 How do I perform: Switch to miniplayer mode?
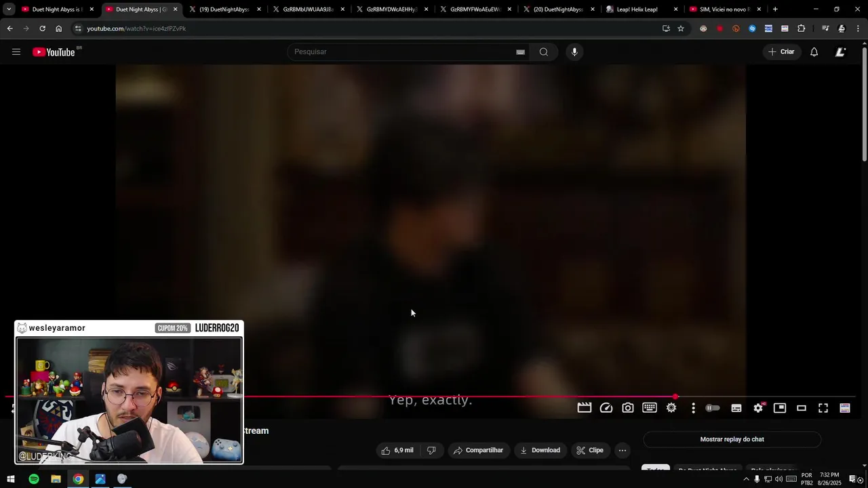pos(780,408)
